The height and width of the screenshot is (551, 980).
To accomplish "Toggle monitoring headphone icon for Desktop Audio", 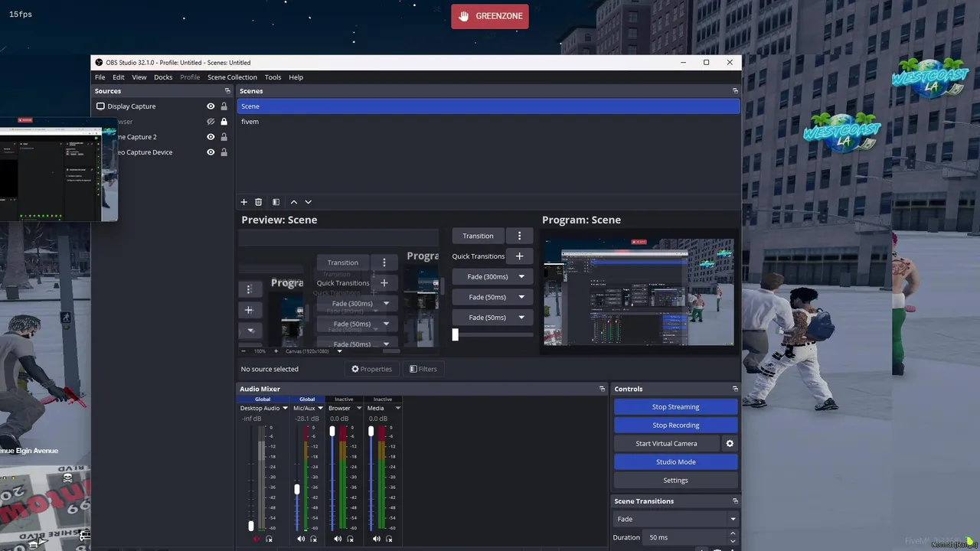I will tap(269, 539).
